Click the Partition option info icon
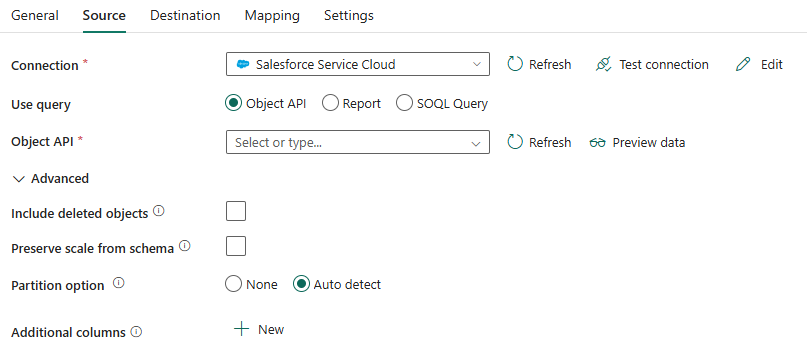Viewport: 807px width, 364px height. point(119,283)
